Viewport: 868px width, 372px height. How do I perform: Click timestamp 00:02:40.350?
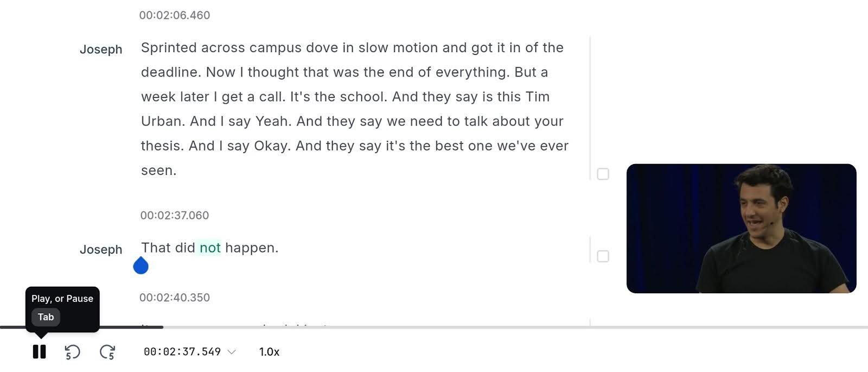[x=174, y=297]
